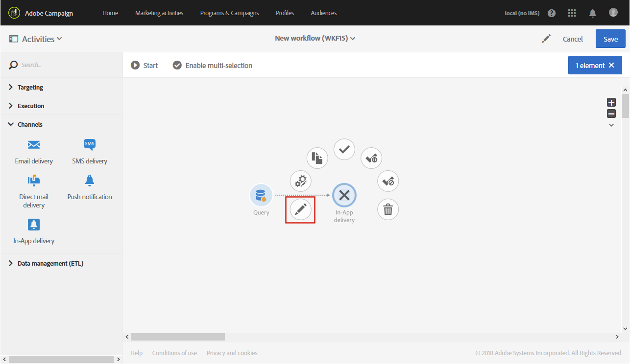Screen dimensions: 630x364
Task: Click the pause execution action icon
Action: [x=371, y=158]
